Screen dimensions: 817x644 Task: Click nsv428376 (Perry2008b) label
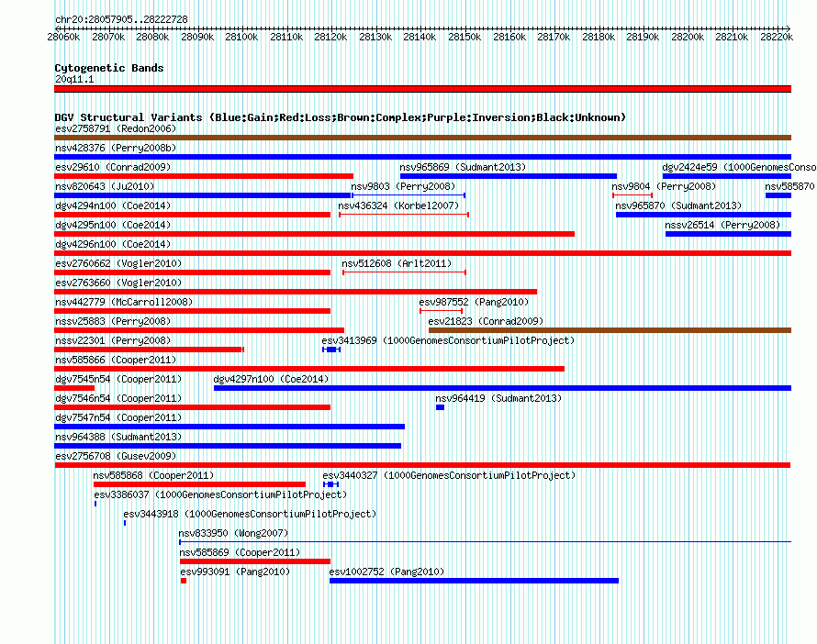(x=116, y=148)
